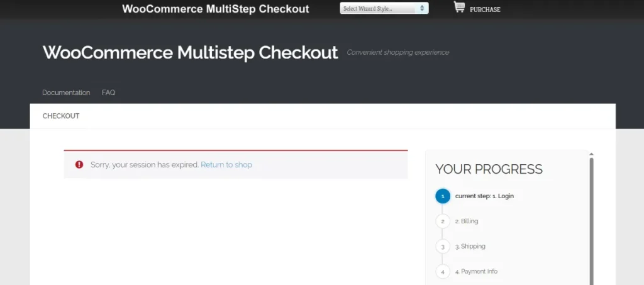
Task: Click the scrollbar up arrow in progress panel
Action: tap(591, 154)
